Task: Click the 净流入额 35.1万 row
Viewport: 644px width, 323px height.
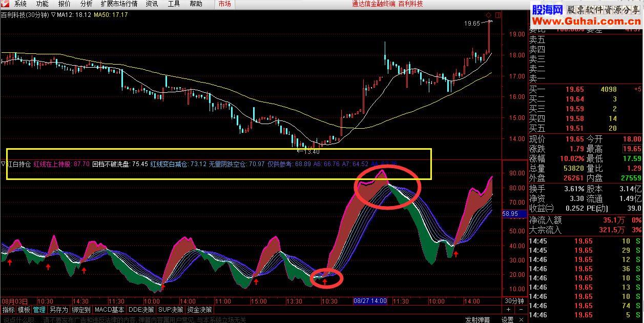Action: [586, 220]
